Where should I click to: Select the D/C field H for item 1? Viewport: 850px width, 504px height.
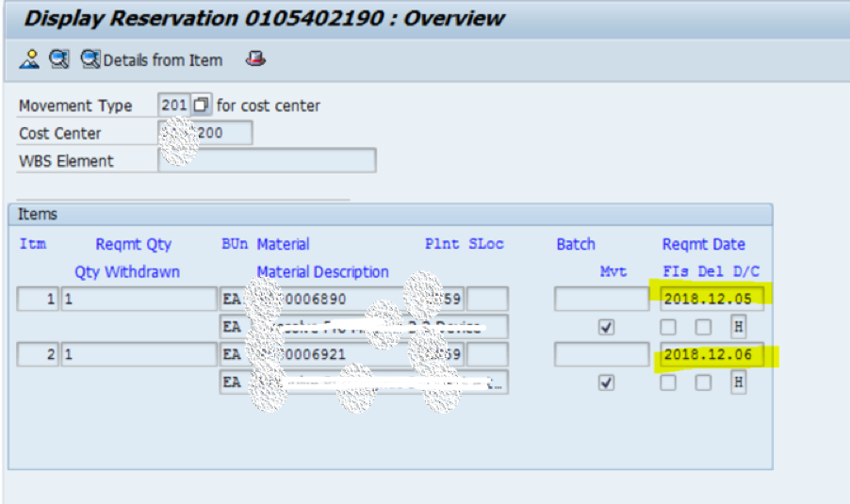tap(738, 327)
